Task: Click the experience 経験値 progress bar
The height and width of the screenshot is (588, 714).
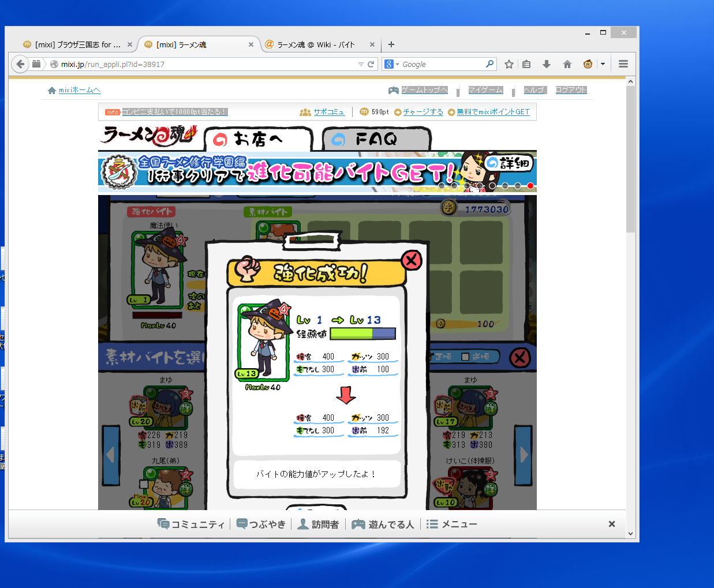Action: tap(363, 334)
